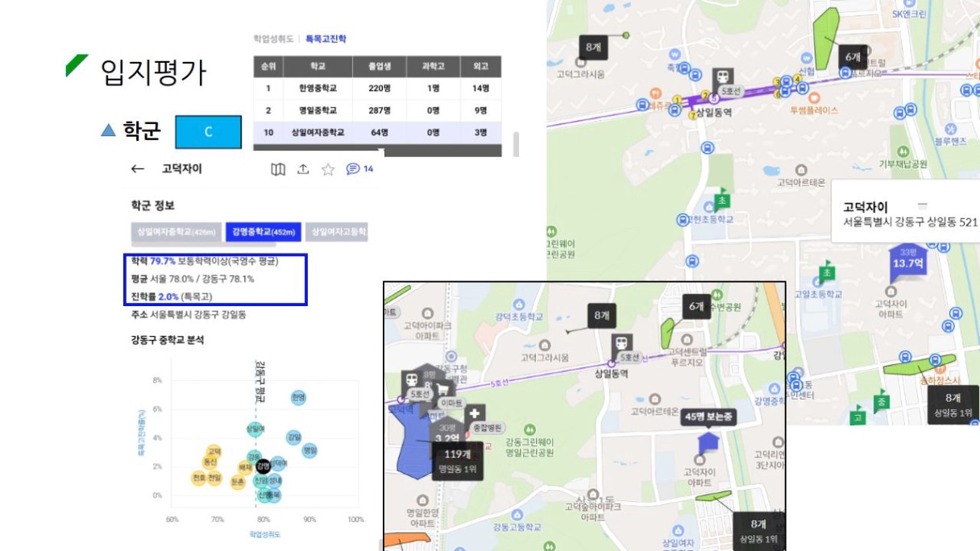Click the 외고 column header

481,67
